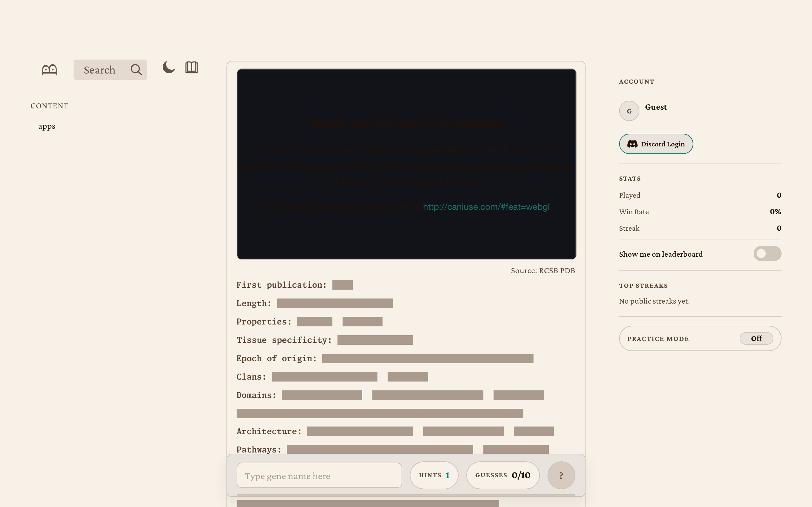Enable Show me on leaderboard switch
This screenshot has width=812, height=507.
click(x=767, y=253)
